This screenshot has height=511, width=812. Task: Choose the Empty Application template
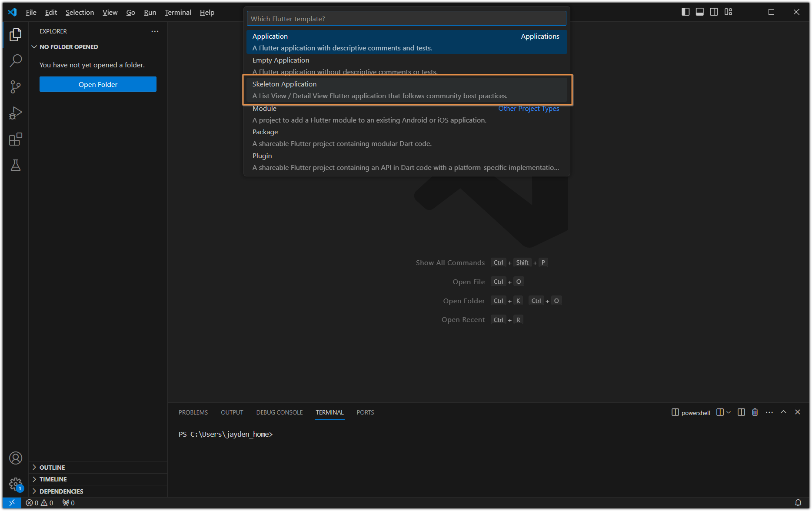click(406, 66)
